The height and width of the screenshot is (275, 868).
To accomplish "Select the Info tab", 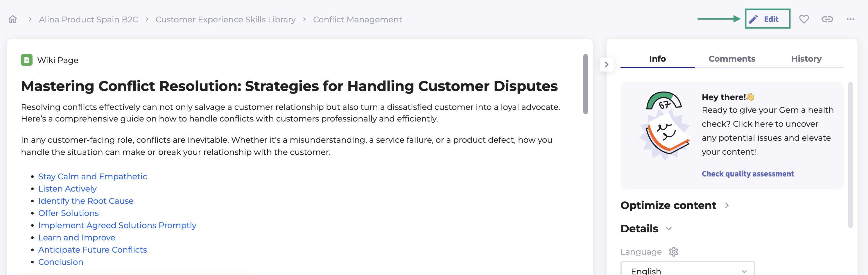I will tap(657, 59).
